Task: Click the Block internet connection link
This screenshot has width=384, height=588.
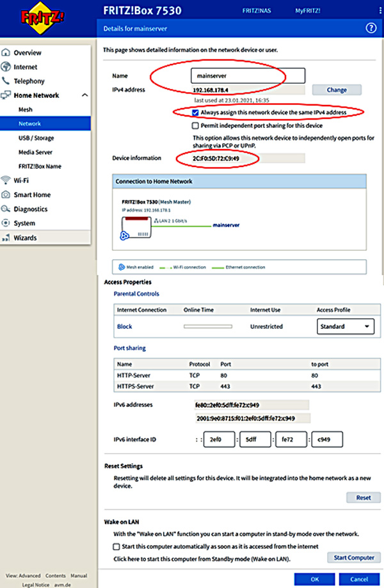Action: (125, 326)
